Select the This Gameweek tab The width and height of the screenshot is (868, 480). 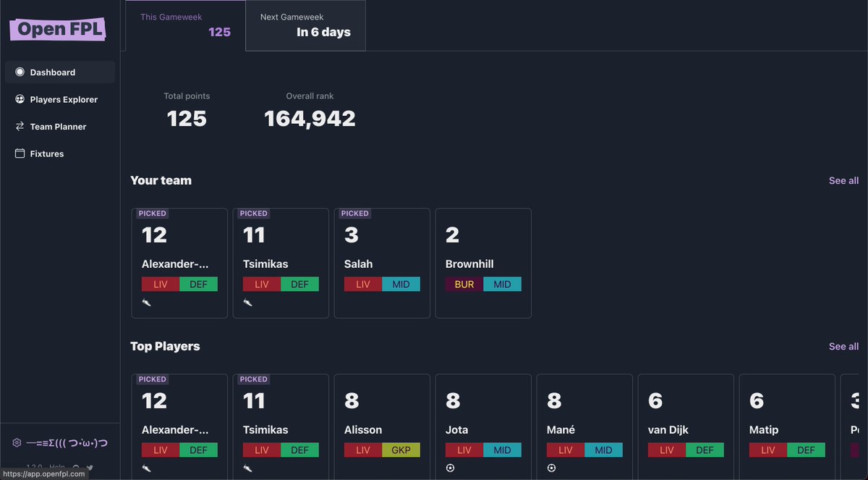185,24
